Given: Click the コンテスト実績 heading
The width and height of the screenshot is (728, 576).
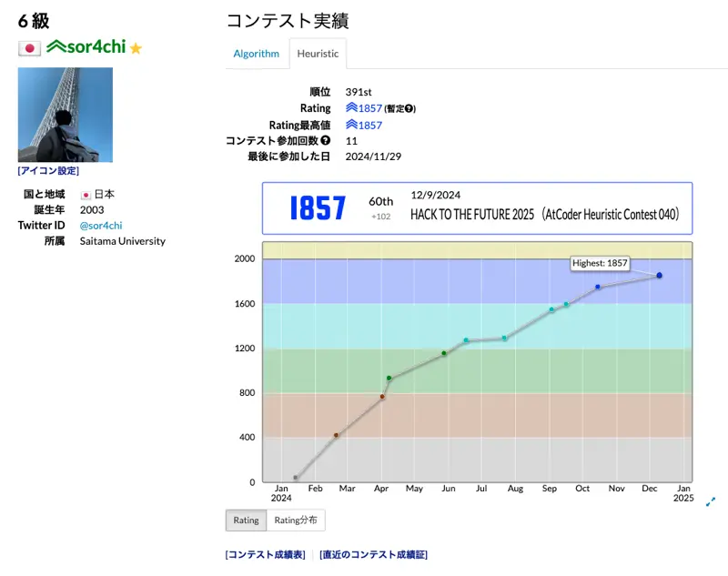Looking at the screenshot, I should pos(288,21).
